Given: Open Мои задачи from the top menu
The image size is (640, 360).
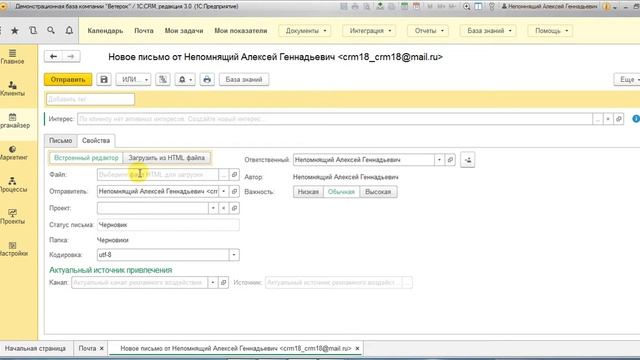Looking at the screenshot, I should [184, 31].
